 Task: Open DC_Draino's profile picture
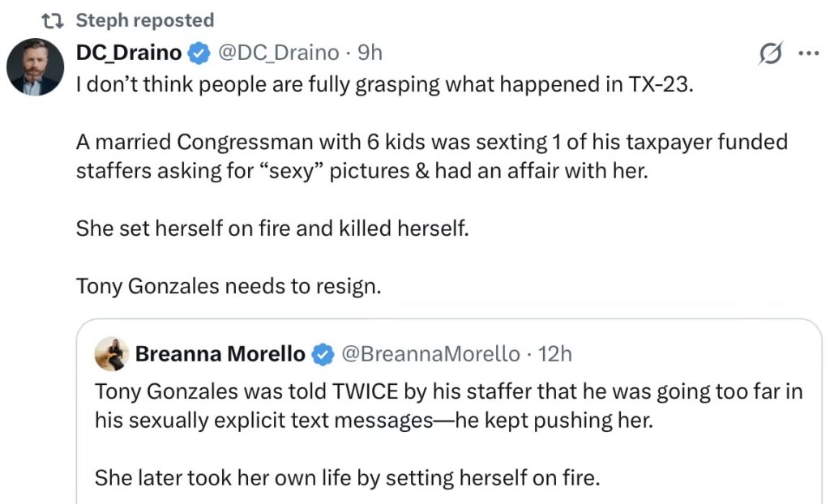point(36,66)
